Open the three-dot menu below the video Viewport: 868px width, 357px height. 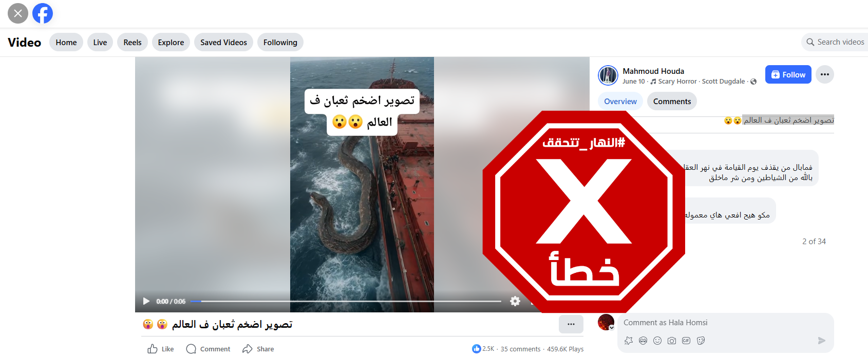tap(571, 324)
